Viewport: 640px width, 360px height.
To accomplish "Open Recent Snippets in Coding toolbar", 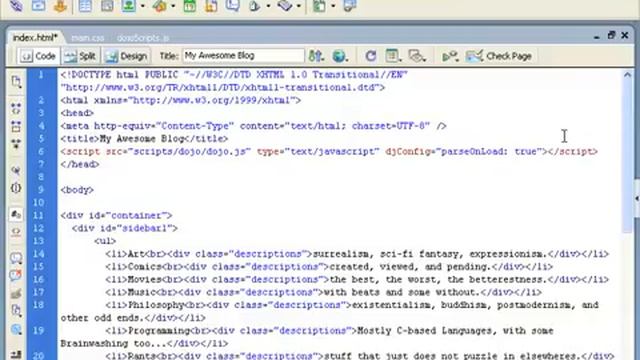I will [x=16, y=311].
